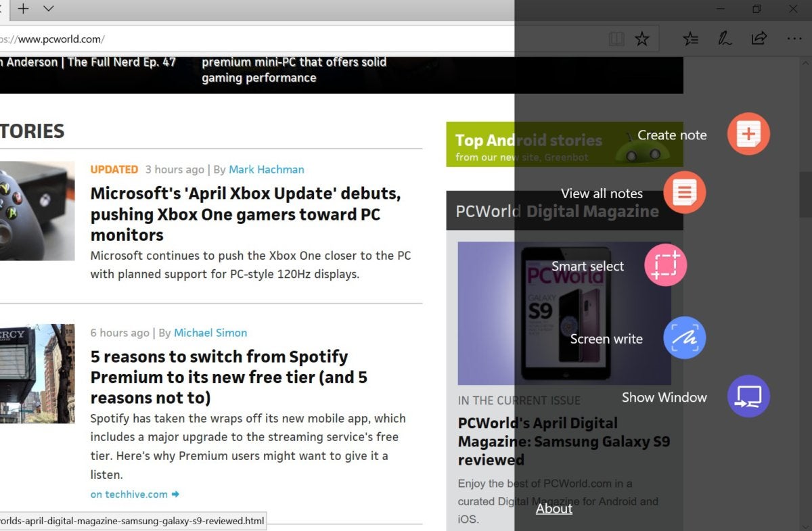Open the Settings and more ellipsis menu
The height and width of the screenshot is (531, 812).
794,39
